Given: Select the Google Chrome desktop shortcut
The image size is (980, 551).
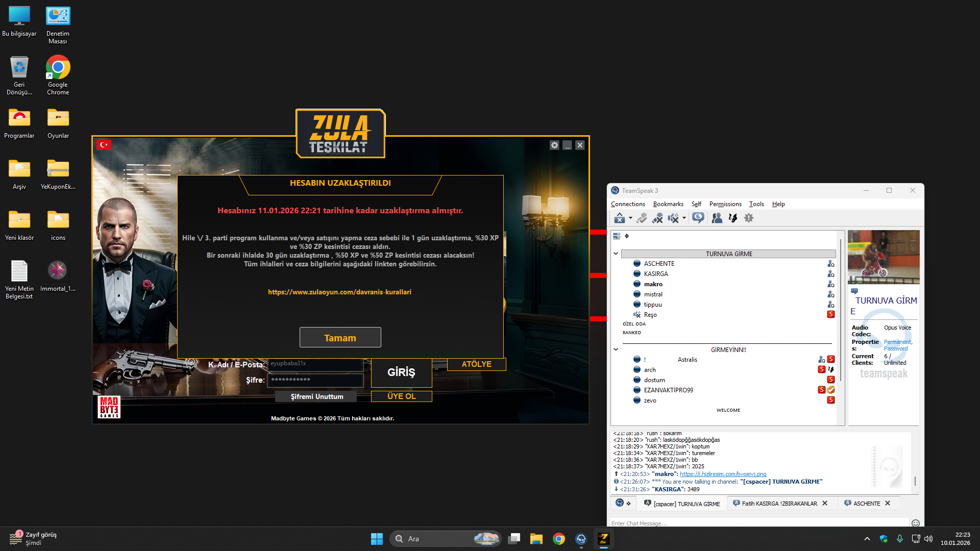Looking at the screenshot, I should pos(58,76).
